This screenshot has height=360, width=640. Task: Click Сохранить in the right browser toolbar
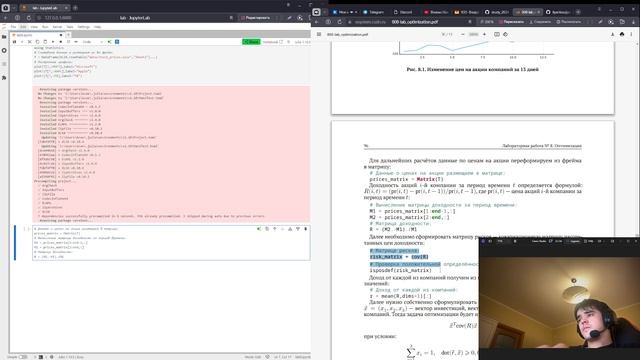click(x=540, y=22)
